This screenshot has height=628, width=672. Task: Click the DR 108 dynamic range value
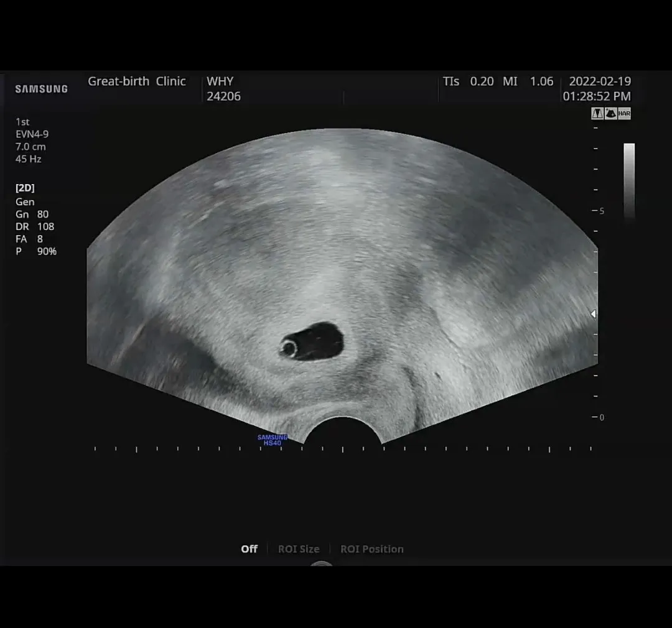[x=35, y=226]
